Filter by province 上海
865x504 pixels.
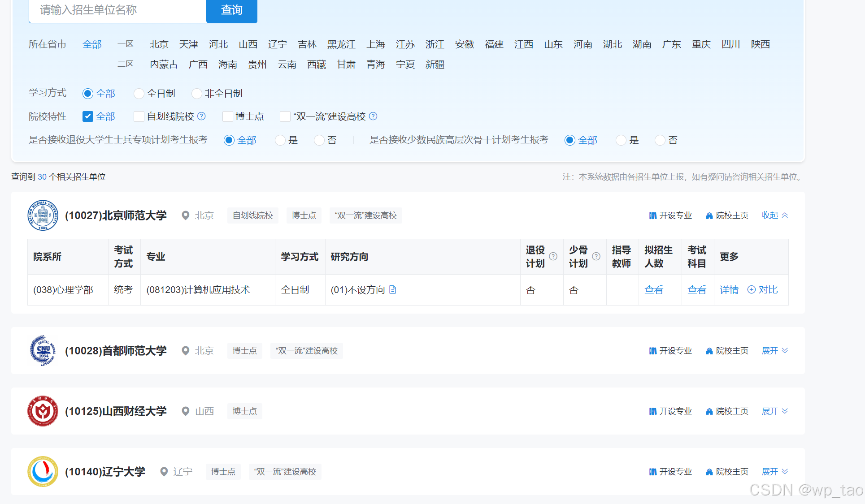coord(376,44)
